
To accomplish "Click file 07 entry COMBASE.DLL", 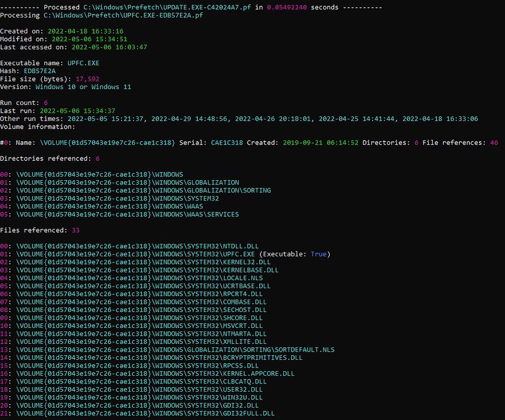I will [x=133, y=302].
